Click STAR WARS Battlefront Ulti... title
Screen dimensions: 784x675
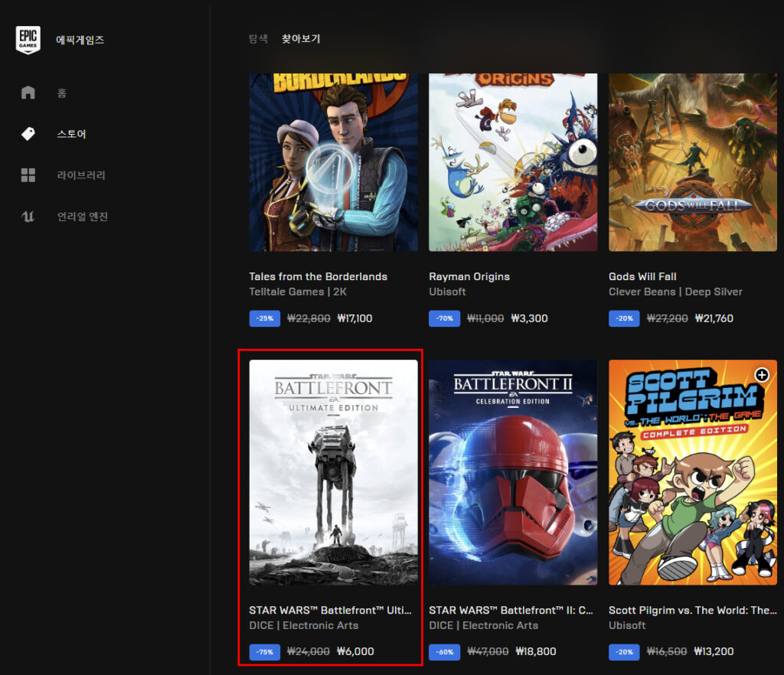coord(331,610)
